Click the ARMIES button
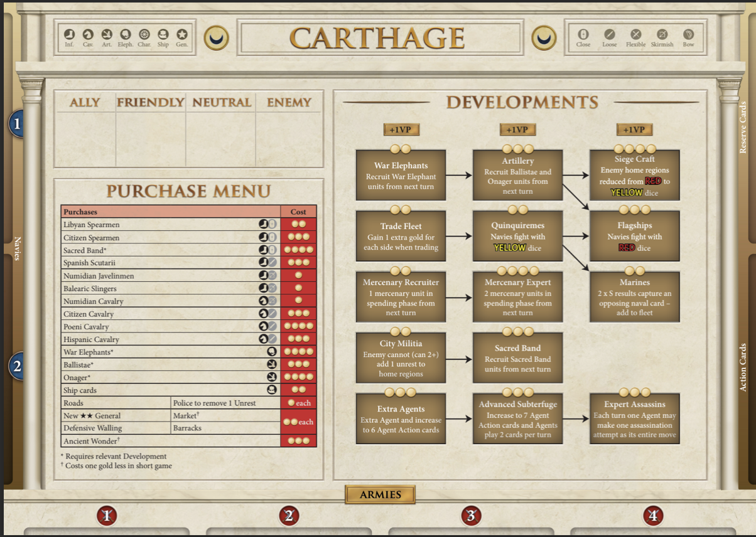This screenshot has height=537, width=756. pyautogui.click(x=379, y=495)
